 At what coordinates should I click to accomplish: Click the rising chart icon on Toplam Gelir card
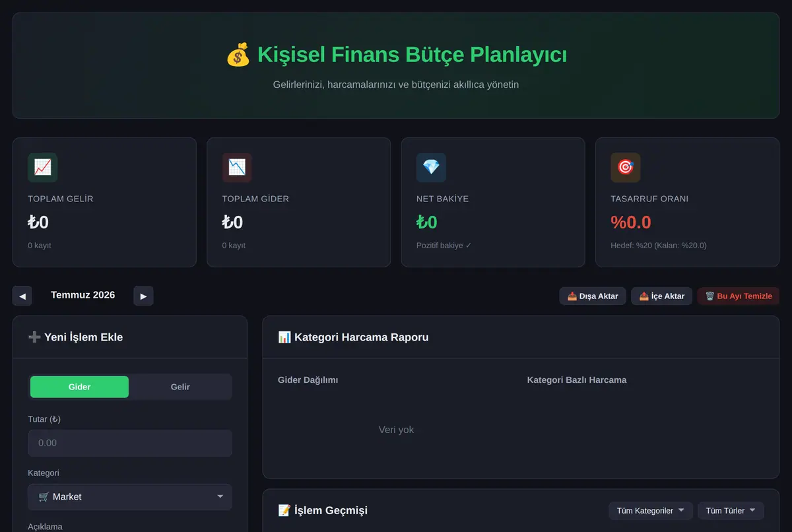pyautogui.click(x=42, y=168)
